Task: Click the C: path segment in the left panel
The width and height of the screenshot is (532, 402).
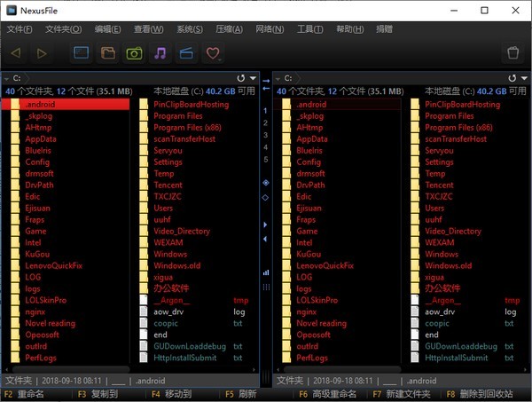Action: [x=17, y=78]
